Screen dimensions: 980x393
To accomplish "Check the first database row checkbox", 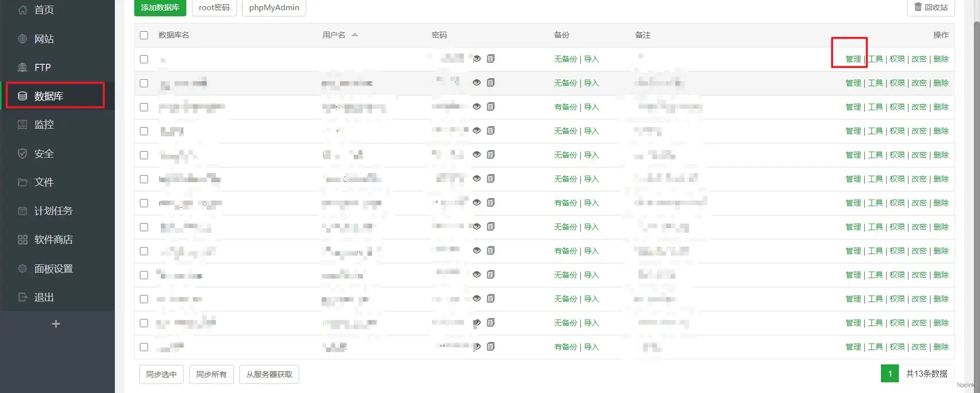I will click(x=144, y=59).
